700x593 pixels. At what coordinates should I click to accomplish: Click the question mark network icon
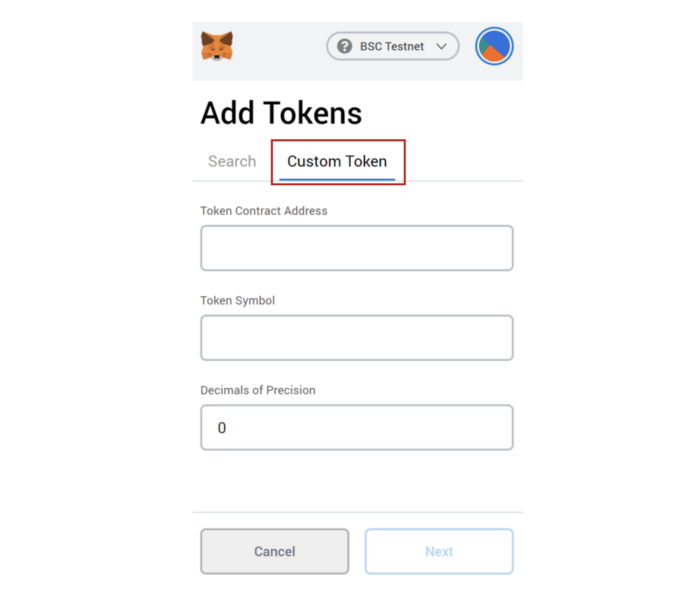344,46
